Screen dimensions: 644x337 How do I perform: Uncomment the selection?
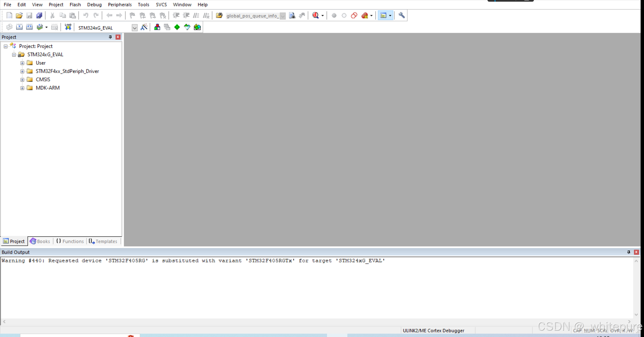206,15
